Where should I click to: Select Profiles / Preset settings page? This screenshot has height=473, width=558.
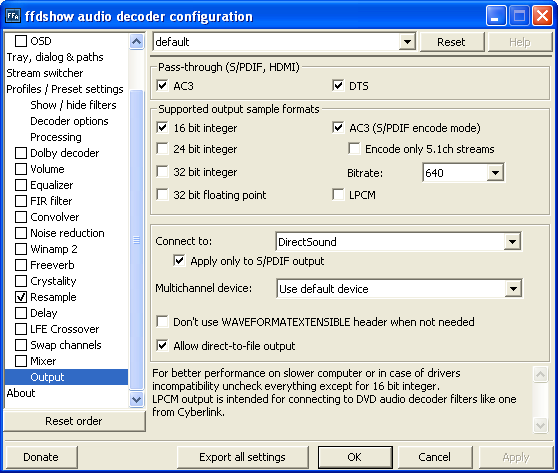[x=65, y=89]
